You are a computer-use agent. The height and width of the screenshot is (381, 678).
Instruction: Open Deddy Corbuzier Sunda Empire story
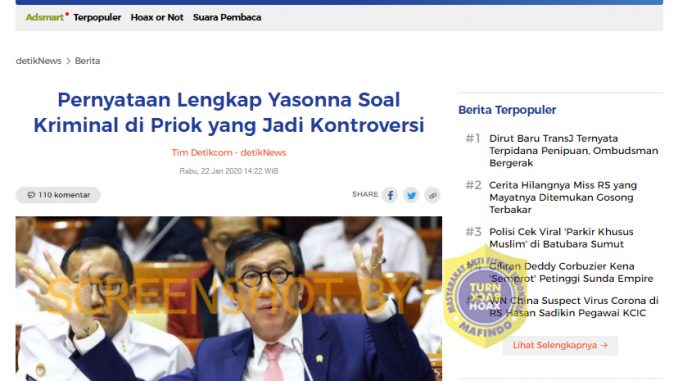[571, 272]
